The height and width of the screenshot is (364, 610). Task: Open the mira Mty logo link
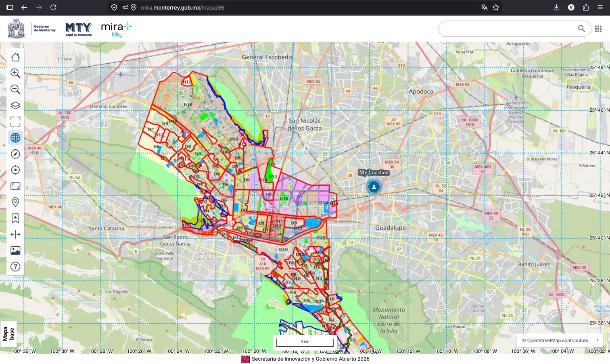click(116, 29)
